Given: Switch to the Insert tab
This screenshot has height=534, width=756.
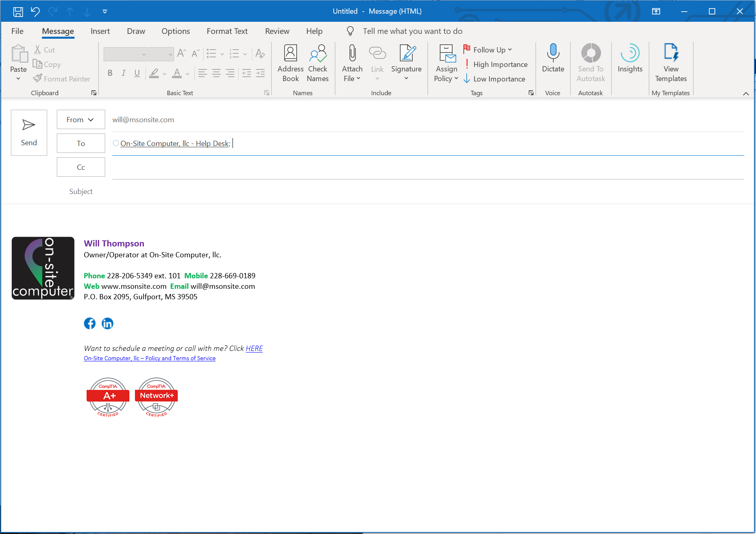Looking at the screenshot, I should point(100,31).
